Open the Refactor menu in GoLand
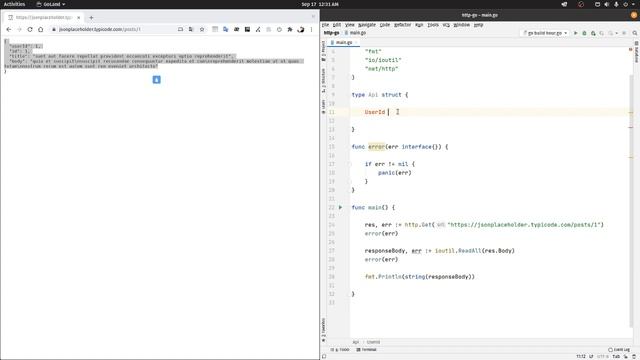640x360 pixels. pyautogui.click(x=402, y=25)
